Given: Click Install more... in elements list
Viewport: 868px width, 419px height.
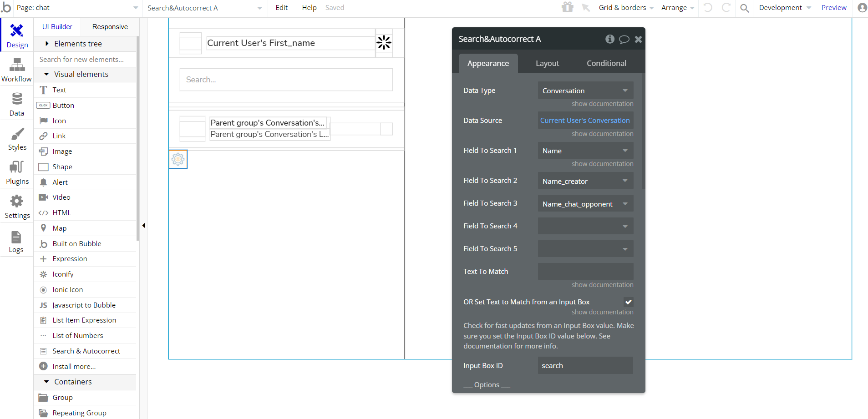Looking at the screenshot, I should [x=74, y=366].
